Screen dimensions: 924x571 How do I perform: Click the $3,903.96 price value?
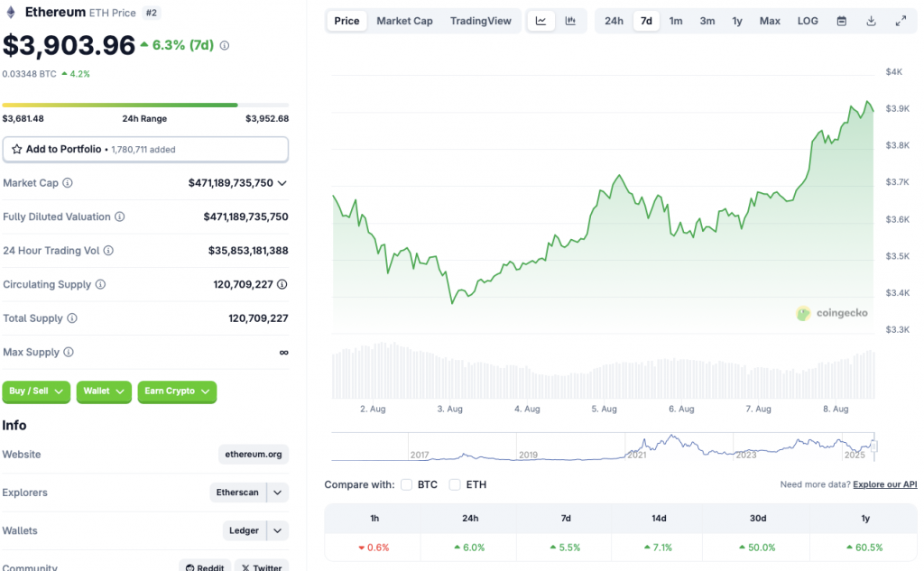coord(69,45)
